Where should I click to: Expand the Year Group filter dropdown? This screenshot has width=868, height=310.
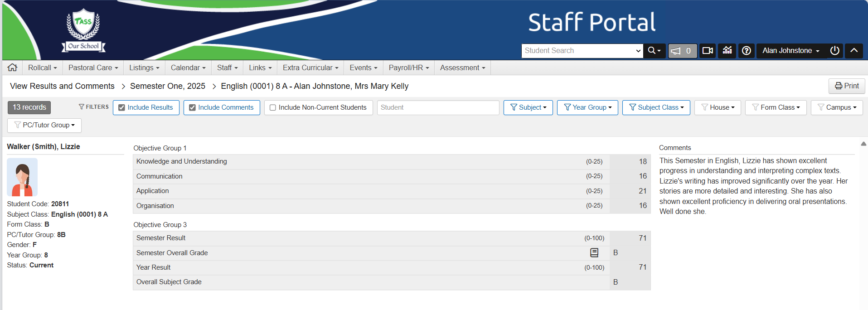tap(587, 108)
